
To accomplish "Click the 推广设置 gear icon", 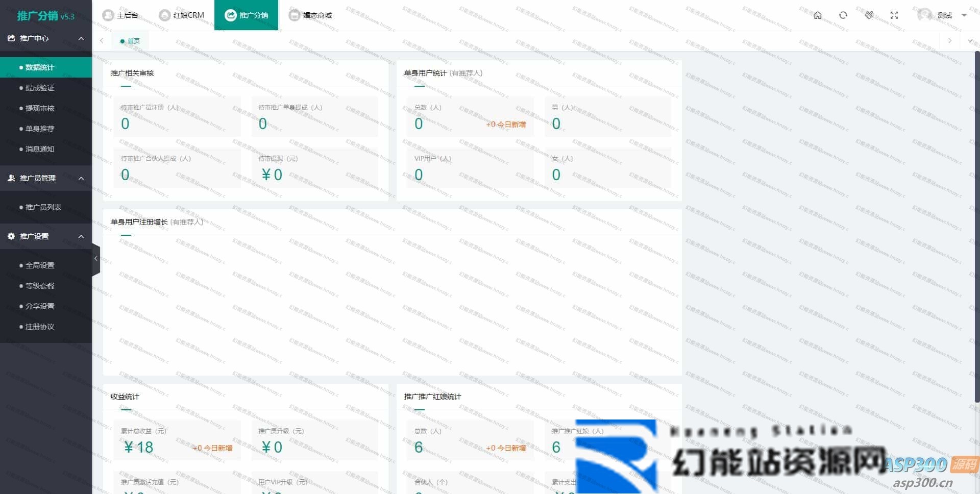I will 11,236.
